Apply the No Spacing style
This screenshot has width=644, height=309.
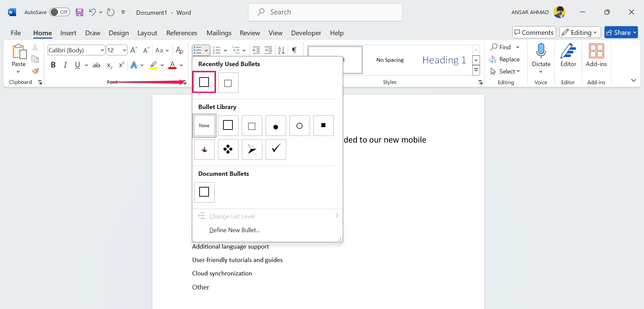[x=390, y=60]
